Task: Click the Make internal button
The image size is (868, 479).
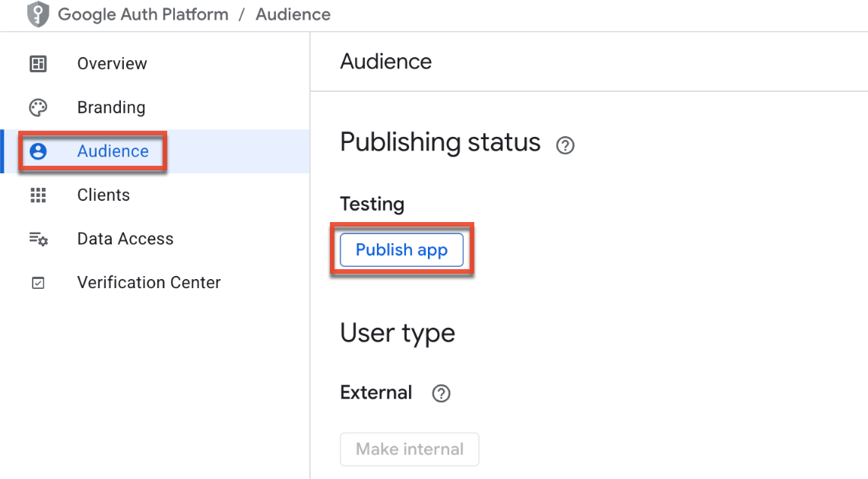Action: [409, 449]
